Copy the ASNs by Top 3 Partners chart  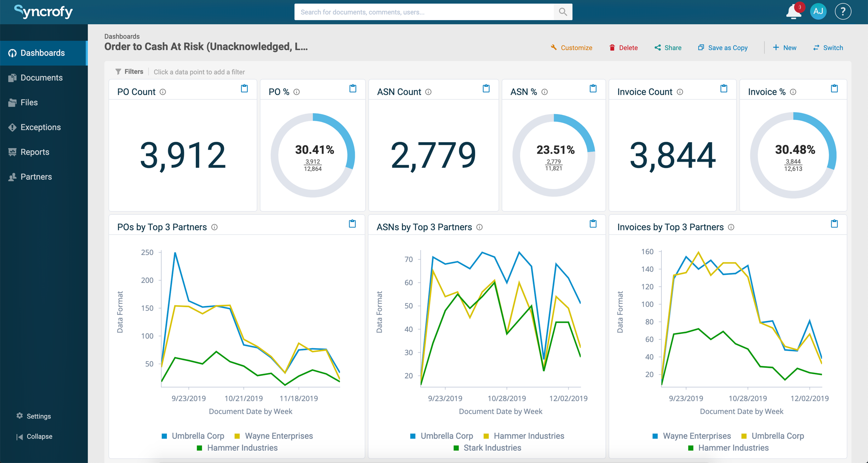[x=593, y=224]
